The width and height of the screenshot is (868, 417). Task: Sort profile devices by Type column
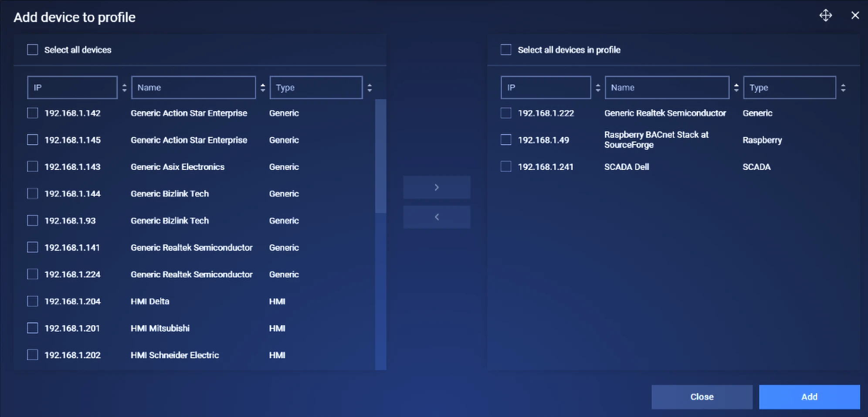point(843,88)
